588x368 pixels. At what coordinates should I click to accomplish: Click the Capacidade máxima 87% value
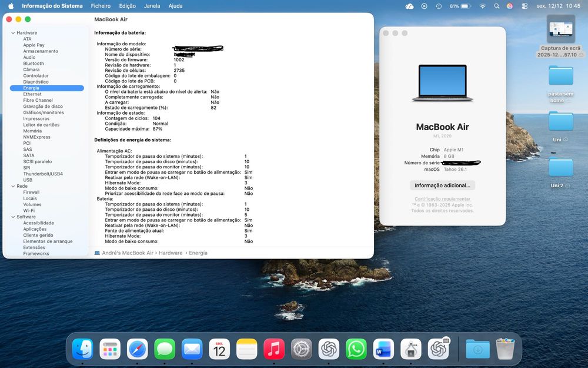coord(158,129)
